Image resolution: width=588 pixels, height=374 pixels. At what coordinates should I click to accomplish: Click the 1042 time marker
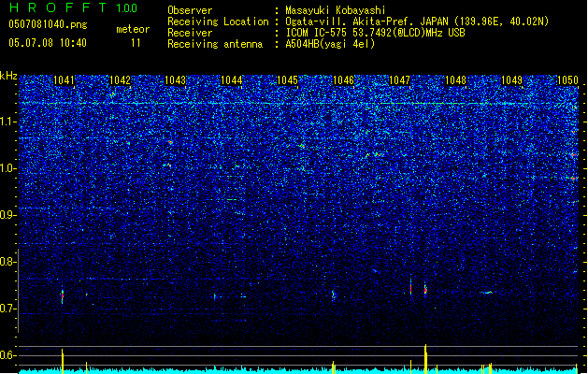click(120, 80)
